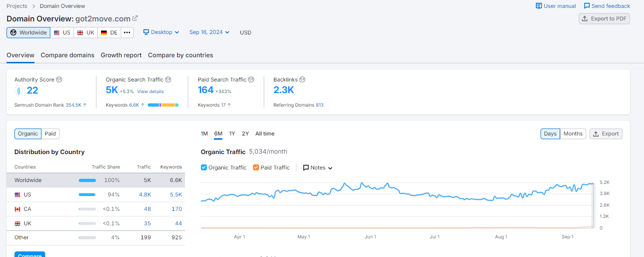Switch chart granularity to Months
The height and width of the screenshot is (257, 644).
point(573,134)
